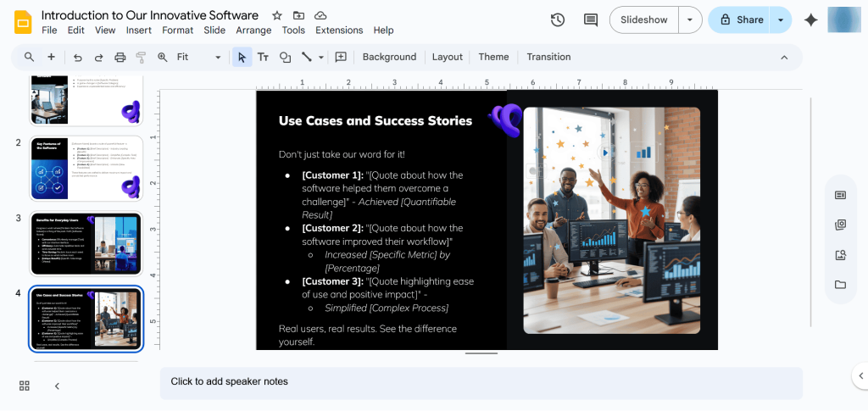Star the presentation title
Viewport: 868px width, 411px height.
[277, 15]
